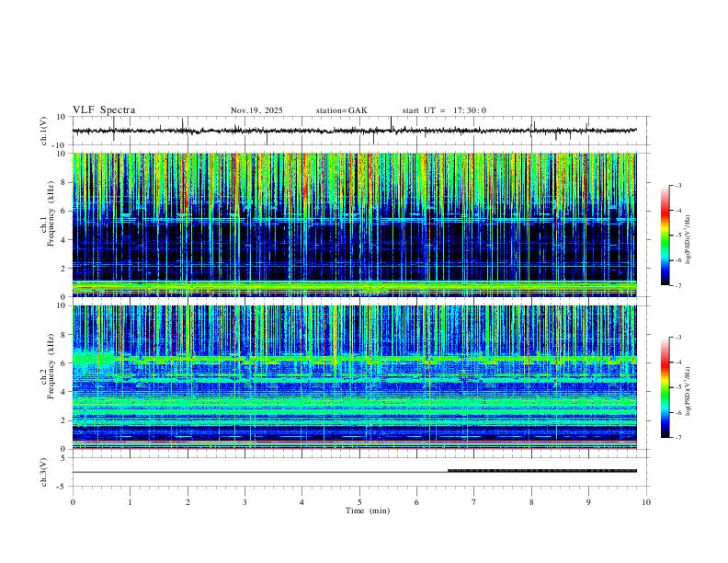Click the upper 'log(PSD)(V²/Hz)' colorbar label

688,240
